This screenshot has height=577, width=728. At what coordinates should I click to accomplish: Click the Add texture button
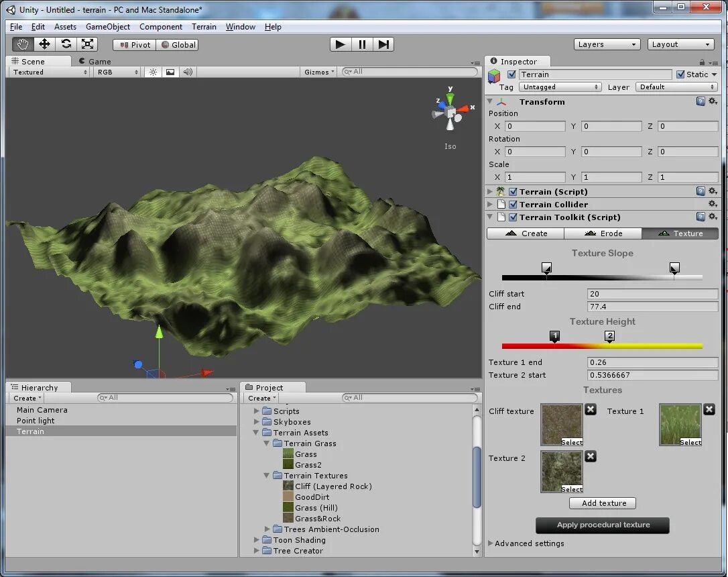point(603,503)
